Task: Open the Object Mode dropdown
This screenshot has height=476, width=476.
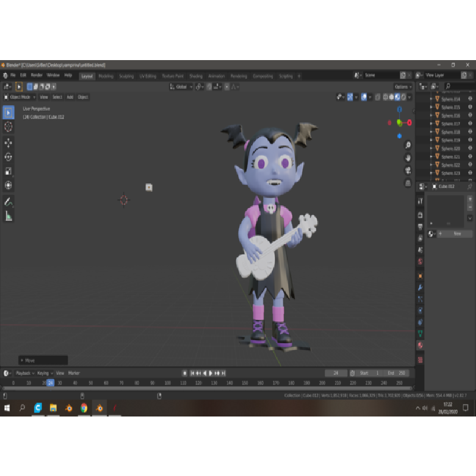Action: point(20,97)
